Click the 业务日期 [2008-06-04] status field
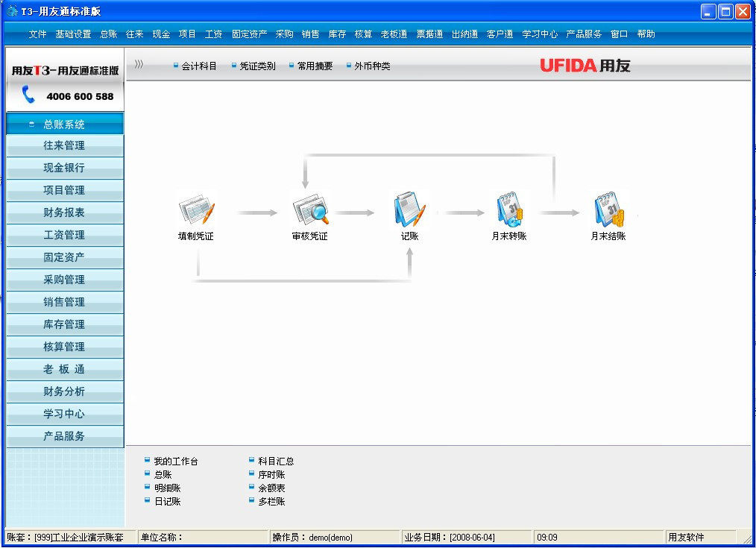756x548 pixels. pyautogui.click(x=466, y=537)
